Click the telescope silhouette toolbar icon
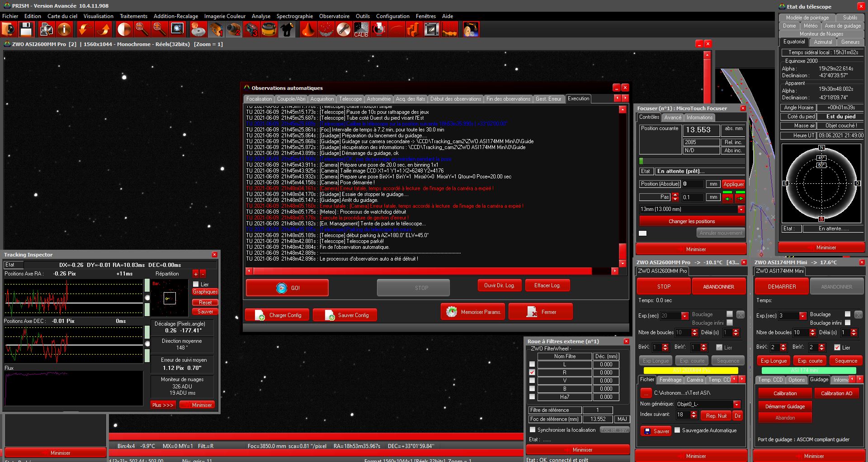Screen dimensions: 868x462 (287, 30)
